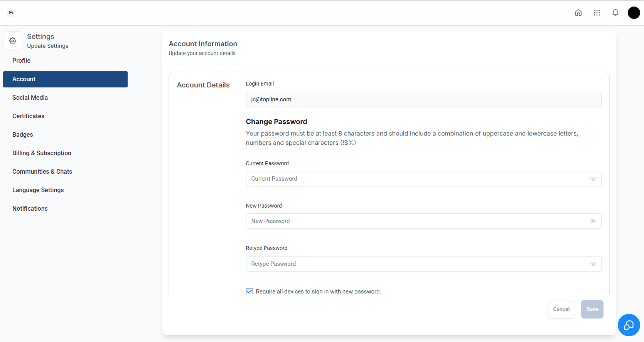Click the Cancel button

(561, 309)
